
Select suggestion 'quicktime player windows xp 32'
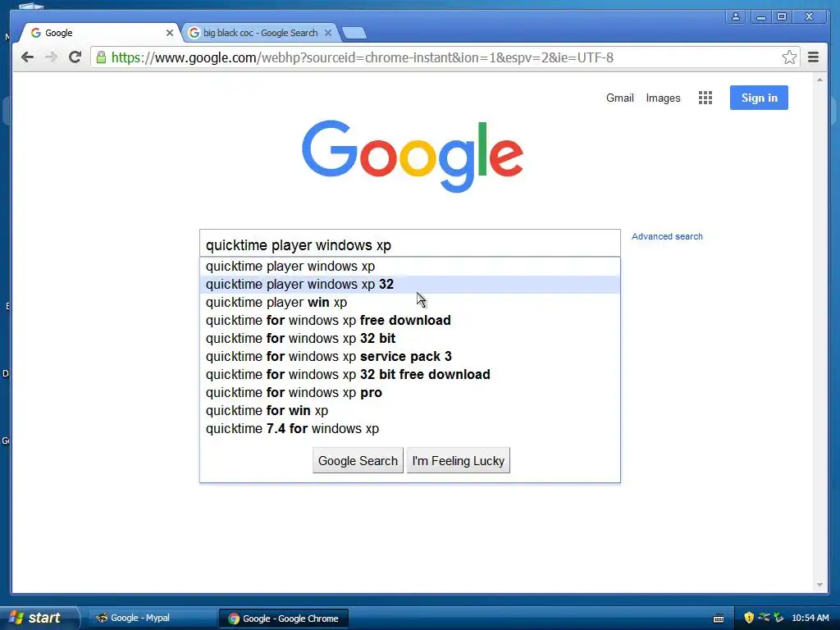pyautogui.click(x=410, y=285)
